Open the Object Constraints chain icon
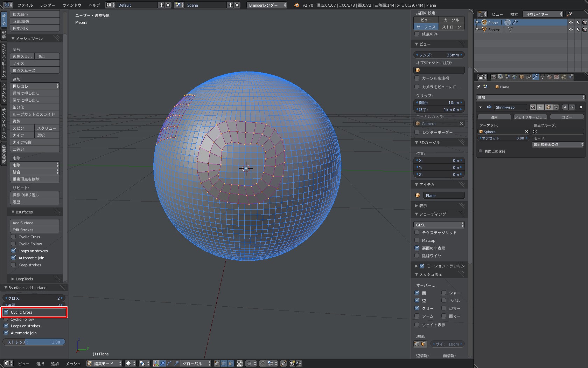This screenshot has height=368, width=588. point(528,77)
